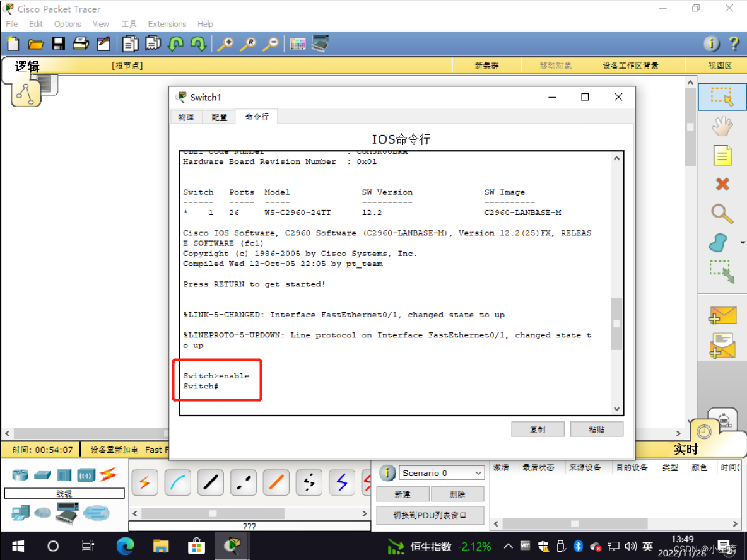Switch to the 物理 tab in Switch1

[x=185, y=117]
